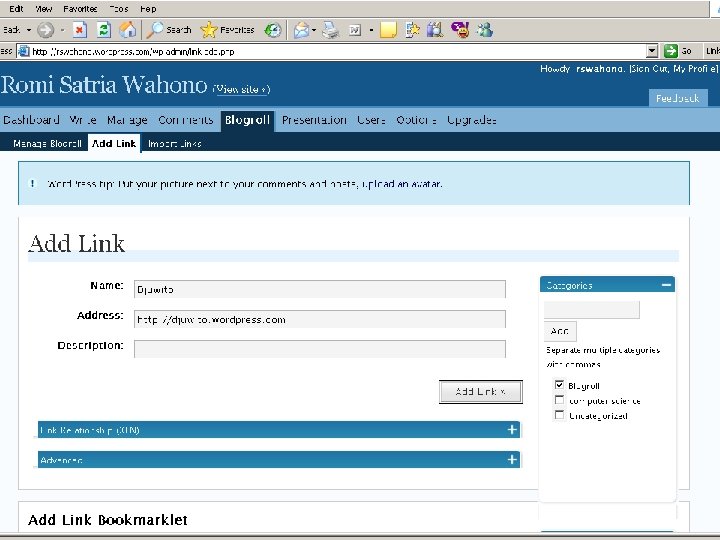Open the Import Links subtab
Screen dimensions: 720x540
coord(174,144)
